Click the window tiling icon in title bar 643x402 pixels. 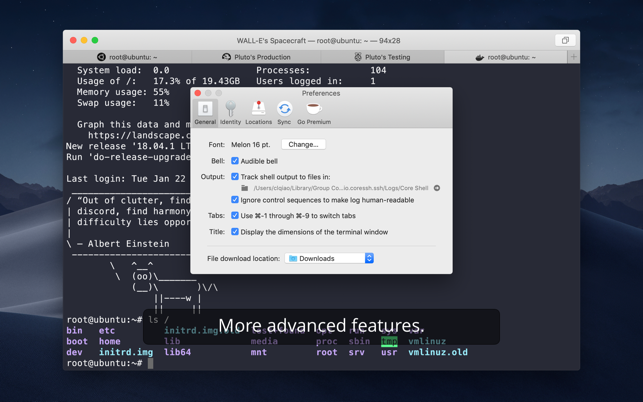(565, 41)
